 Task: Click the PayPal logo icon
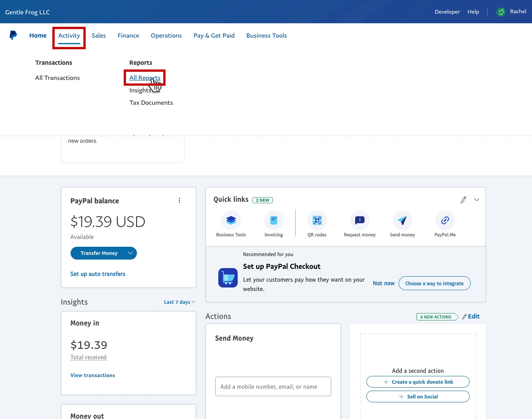coord(13,35)
